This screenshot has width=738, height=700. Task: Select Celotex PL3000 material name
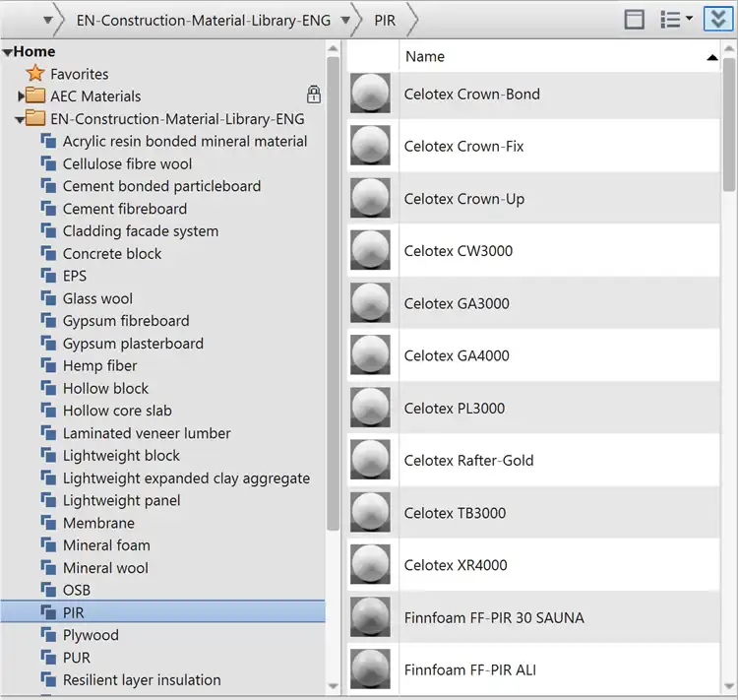[x=455, y=408]
